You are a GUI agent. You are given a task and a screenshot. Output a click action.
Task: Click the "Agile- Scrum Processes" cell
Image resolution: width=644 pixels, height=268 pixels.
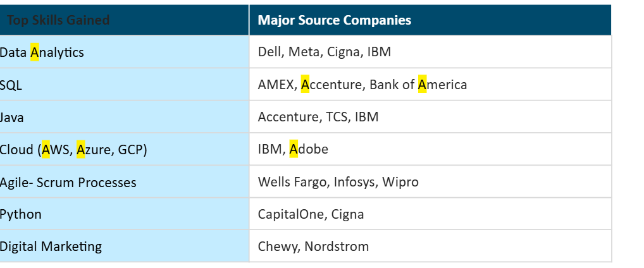coord(68,183)
